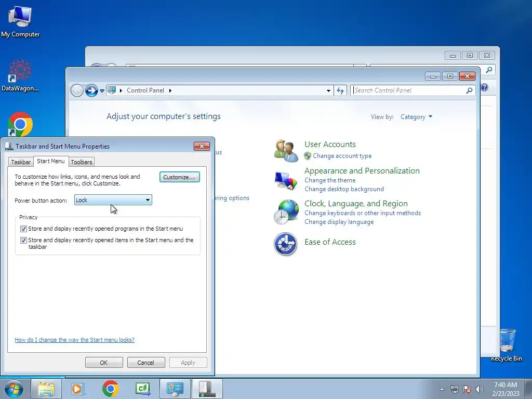This screenshot has height=399, width=532.
Task: Open the My Computer desktop icon
Action: 20,21
